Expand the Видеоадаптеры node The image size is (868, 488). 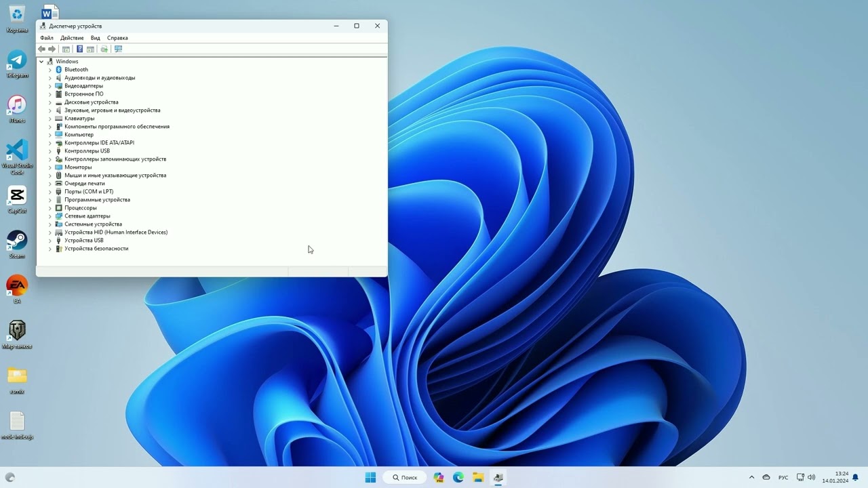point(50,86)
